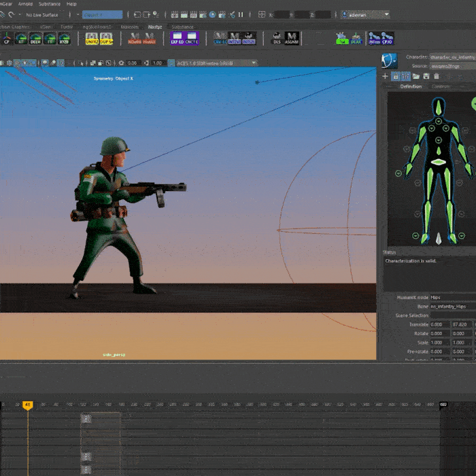Viewport: 476px width, 476px height.
Task: Click the exposure value field 0.00
Action: (133, 63)
